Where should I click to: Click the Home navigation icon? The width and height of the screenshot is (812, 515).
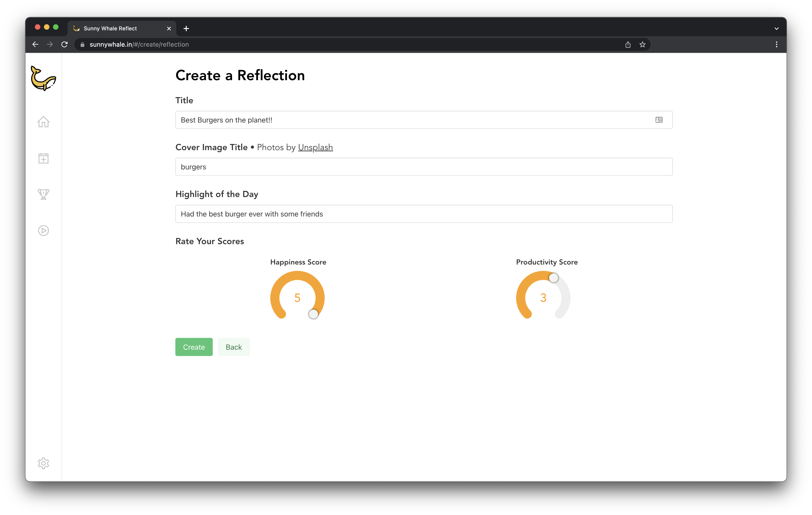[x=43, y=122]
